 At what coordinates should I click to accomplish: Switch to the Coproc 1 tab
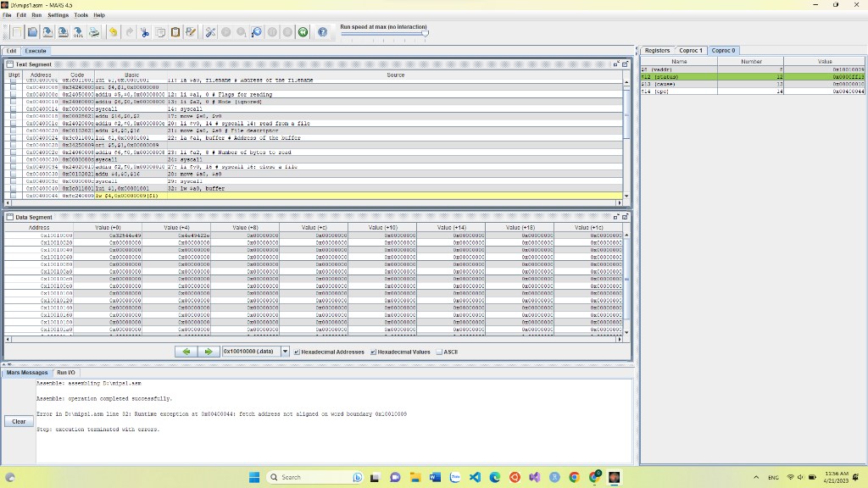[x=691, y=50]
